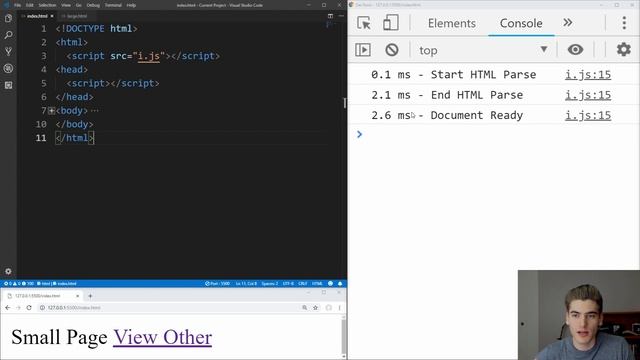Viewport: 640px width, 360px height.
Task: Toggle the DevTools device toolbar
Action: (x=391, y=23)
